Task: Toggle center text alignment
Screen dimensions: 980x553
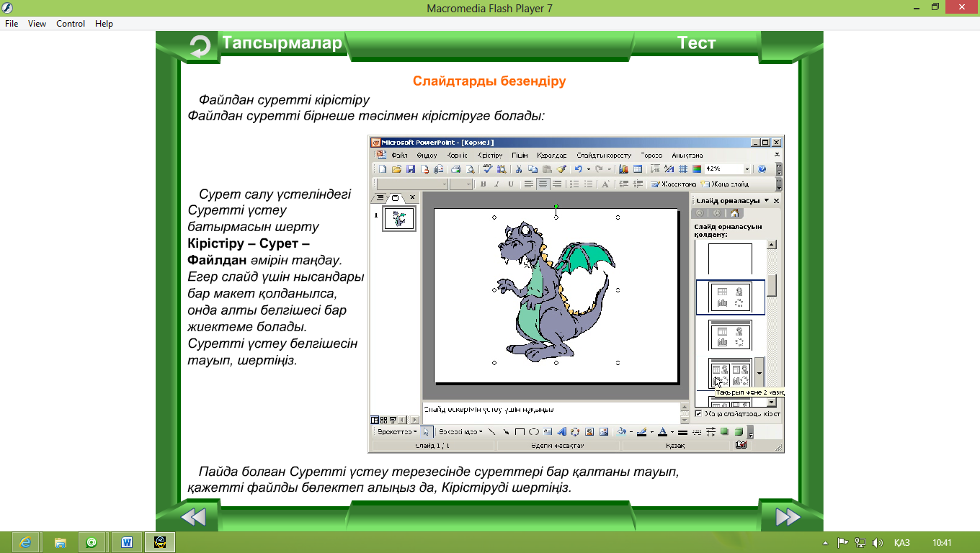Action: coord(543,184)
